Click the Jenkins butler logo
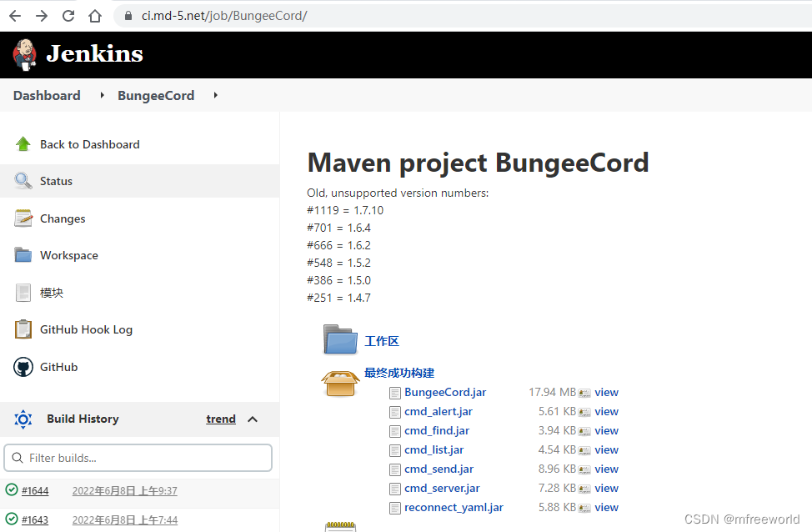This screenshot has height=532, width=812. 24,54
